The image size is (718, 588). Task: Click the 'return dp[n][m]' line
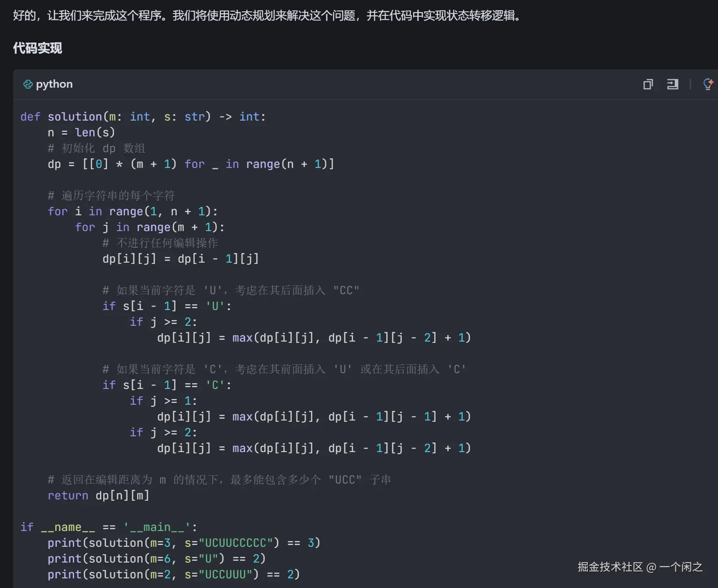pos(99,495)
